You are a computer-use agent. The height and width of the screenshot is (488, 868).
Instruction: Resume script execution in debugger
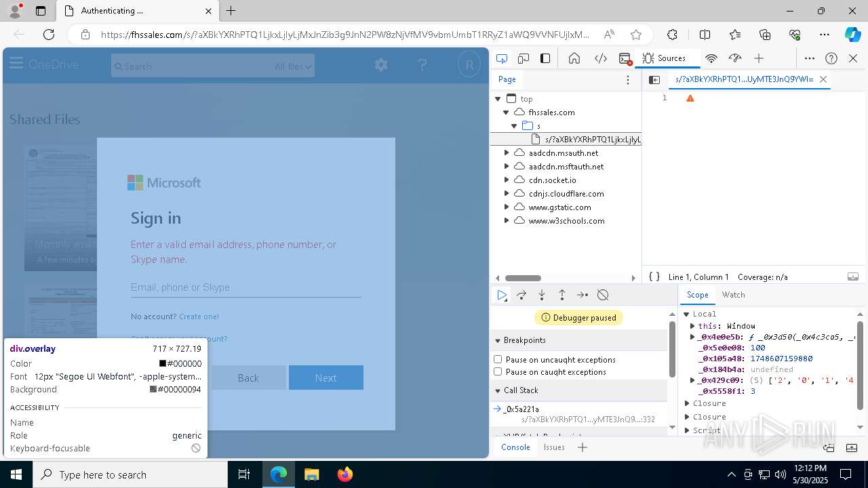pyautogui.click(x=502, y=295)
